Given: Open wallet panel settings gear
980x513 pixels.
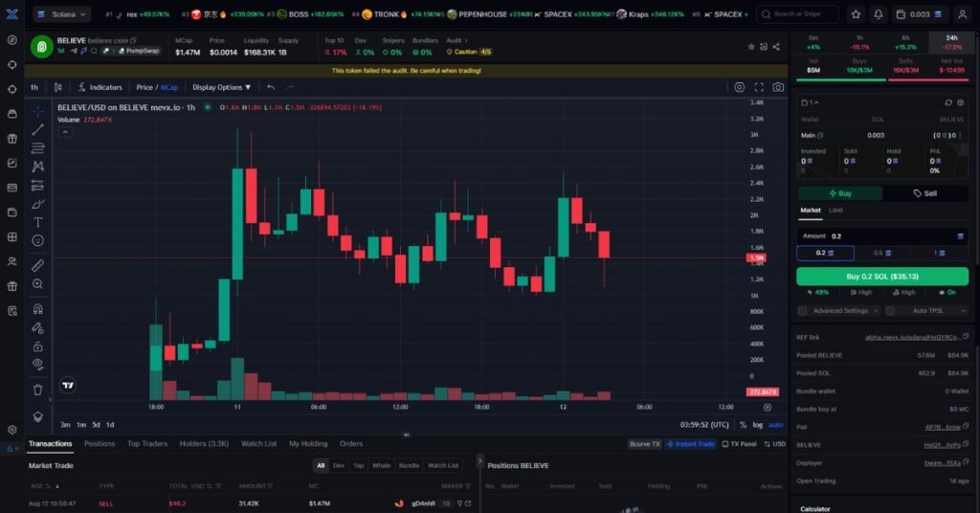Looking at the screenshot, I should [961, 102].
